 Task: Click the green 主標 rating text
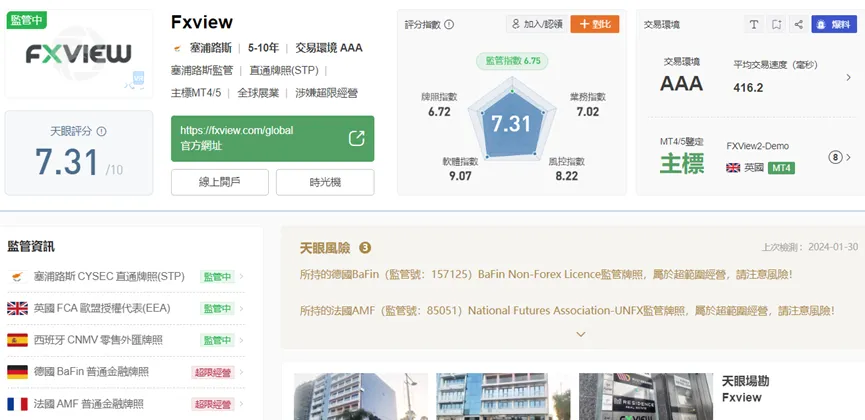[682, 164]
